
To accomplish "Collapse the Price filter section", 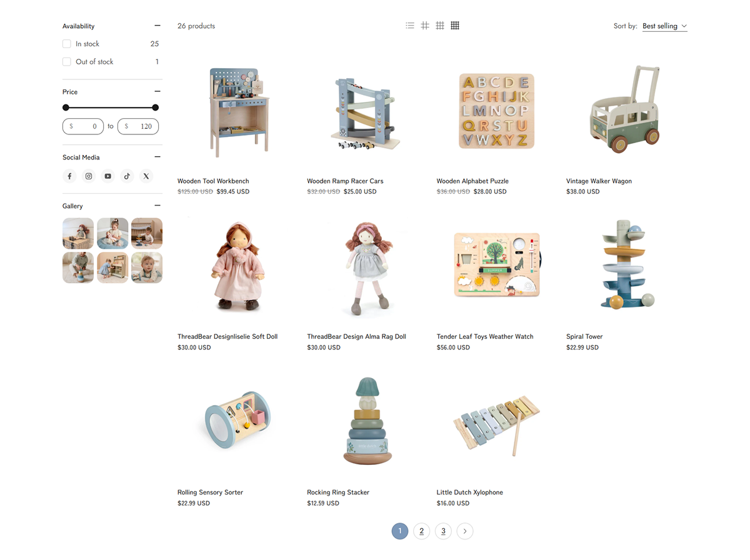I will click(x=157, y=91).
